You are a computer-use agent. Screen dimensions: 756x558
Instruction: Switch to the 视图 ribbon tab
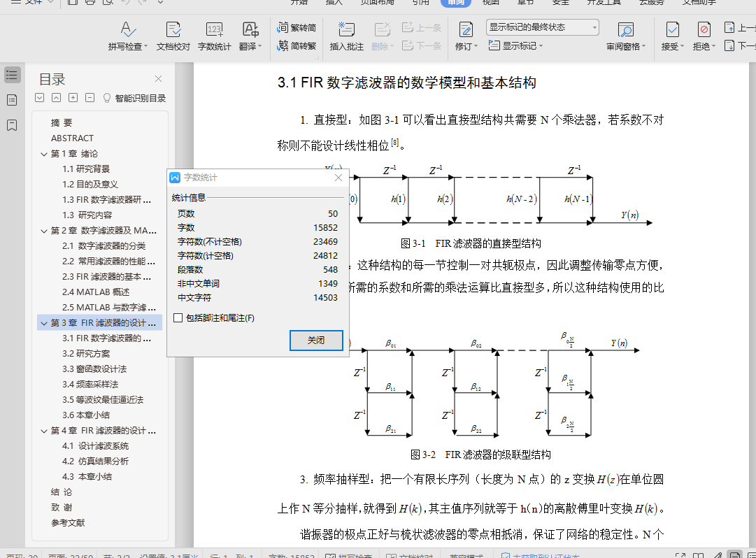pyautogui.click(x=491, y=2)
